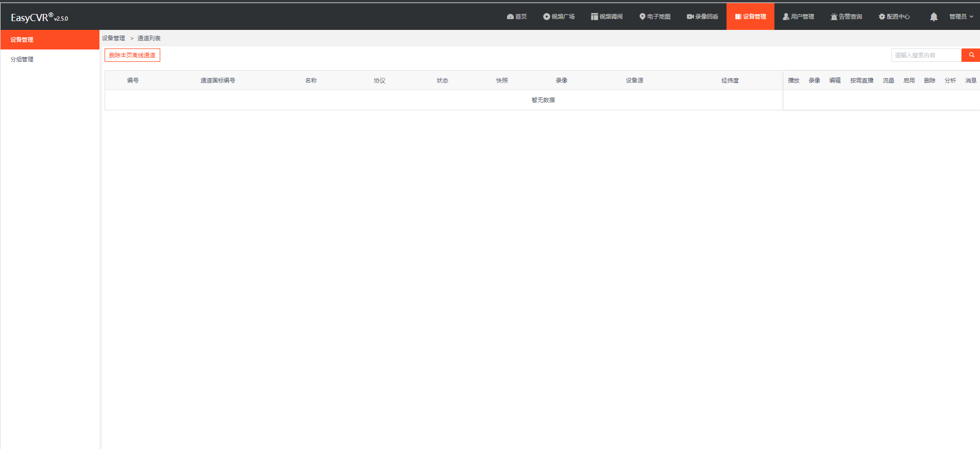Image resolution: width=980 pixels, height=449 pixels.
Task: Open the 配置中心 configuration center
Action: pyautogui.click(x=894, y=16)
